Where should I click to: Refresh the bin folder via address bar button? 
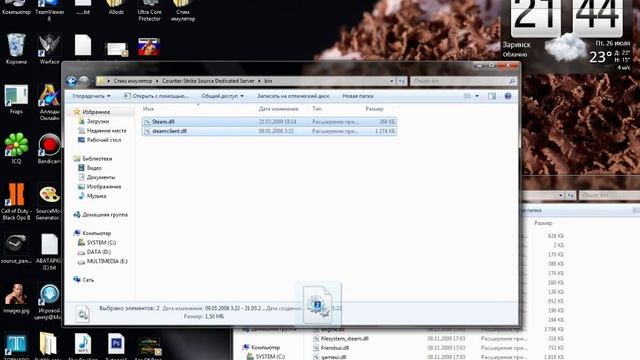click(402, 81)
